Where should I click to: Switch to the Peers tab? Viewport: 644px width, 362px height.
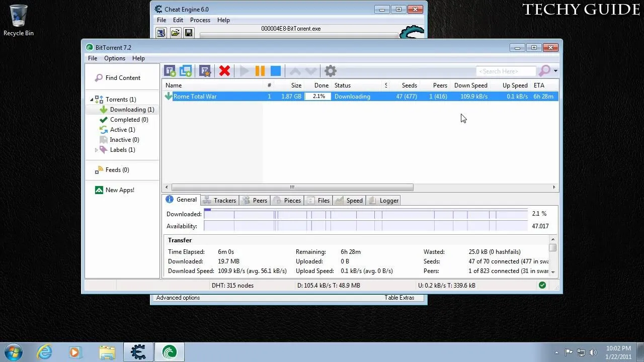tap(255, 201)
